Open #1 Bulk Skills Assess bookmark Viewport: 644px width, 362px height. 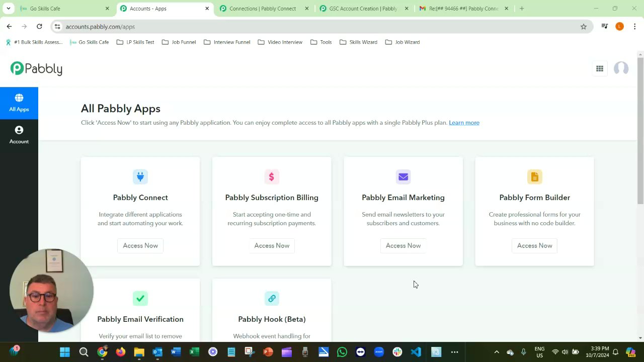34,42
